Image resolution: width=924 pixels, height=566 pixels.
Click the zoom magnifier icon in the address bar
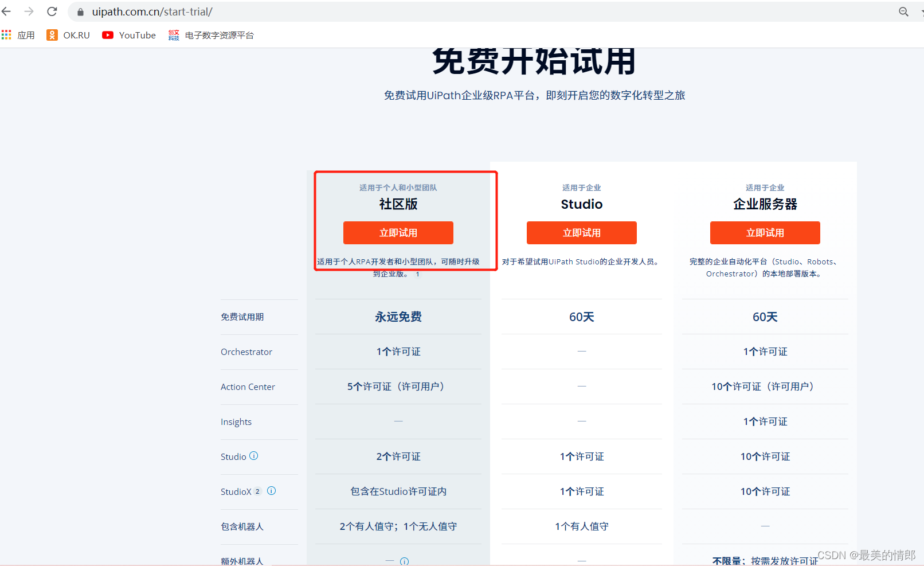pos(904,12)
